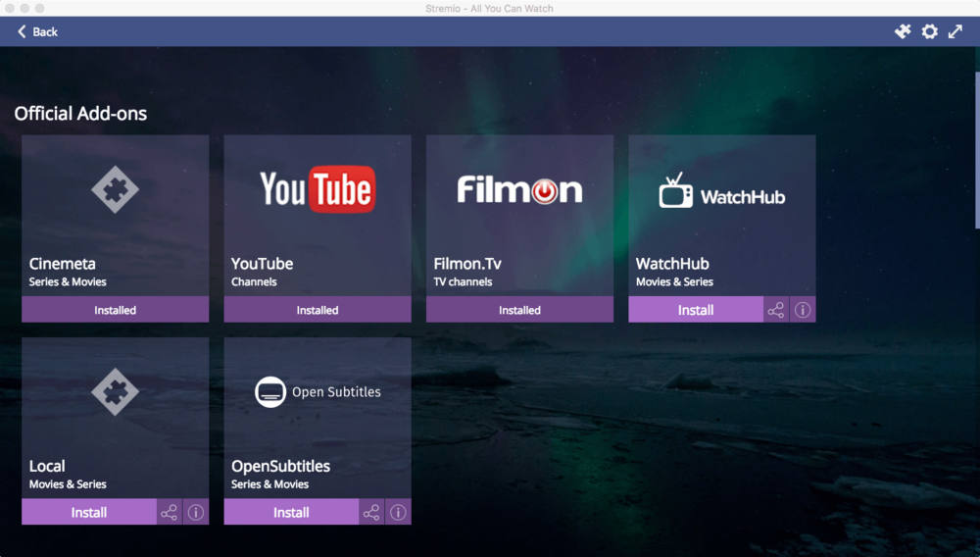Image resolution: width=980 pixels, height=557 pixels.
Task: Click Installed button under Cinemeta
Action: [x=115, y=310]
